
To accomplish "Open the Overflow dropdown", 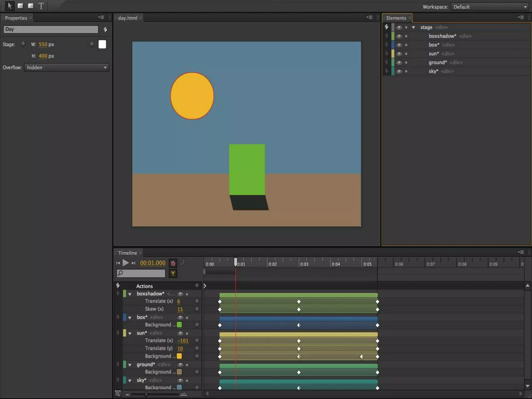I will click(66, 68).
